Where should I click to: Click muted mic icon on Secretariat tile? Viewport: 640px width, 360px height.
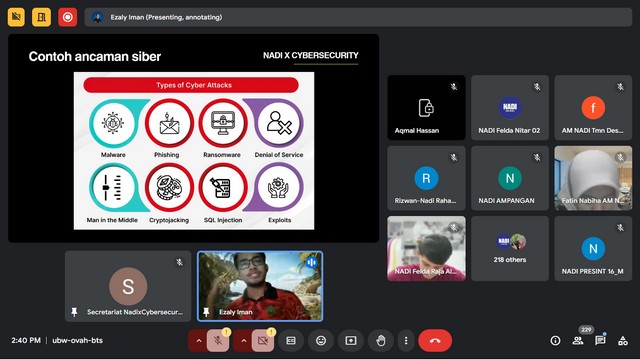(179, 262)
